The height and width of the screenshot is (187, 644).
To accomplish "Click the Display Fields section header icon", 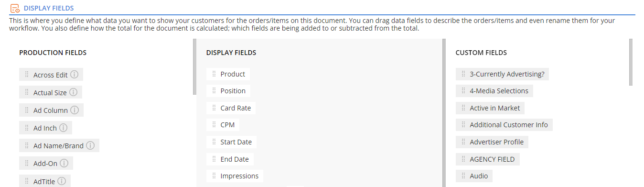I will coord(15,8).
